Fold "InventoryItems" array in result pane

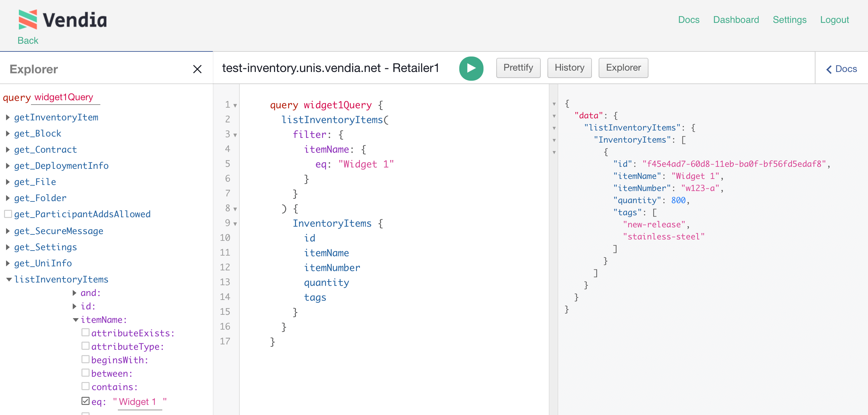(554, 140)
